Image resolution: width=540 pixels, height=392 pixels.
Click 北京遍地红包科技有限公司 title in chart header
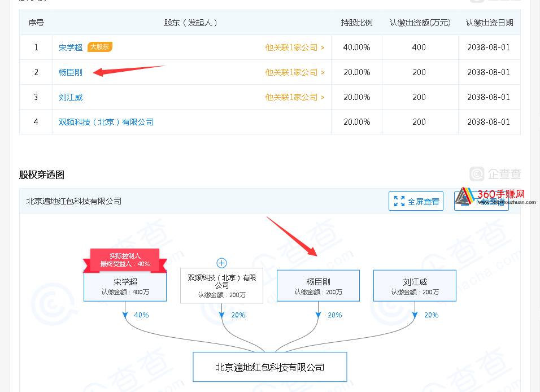pyautogui.click(x=74, y=201)
